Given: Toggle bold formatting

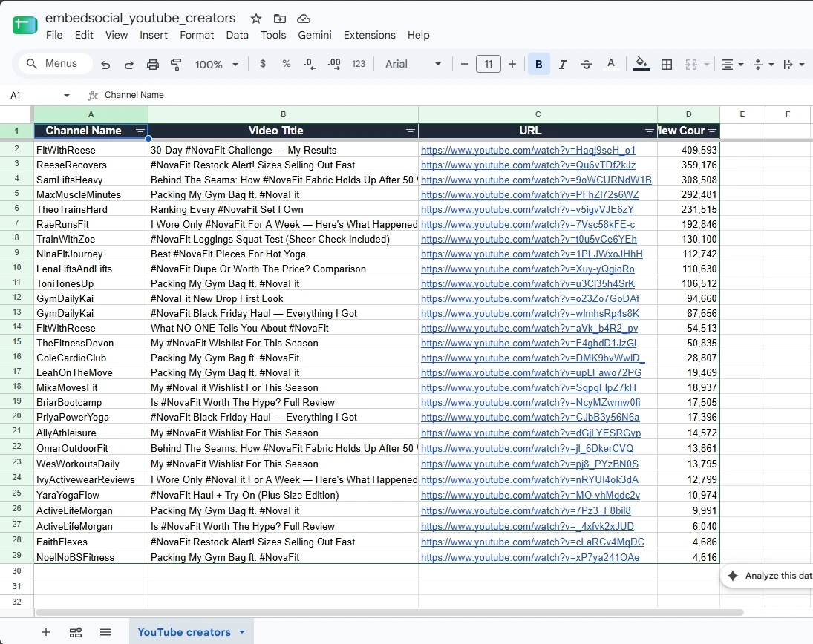Looking at the screenshot, I should pos(539,65).
